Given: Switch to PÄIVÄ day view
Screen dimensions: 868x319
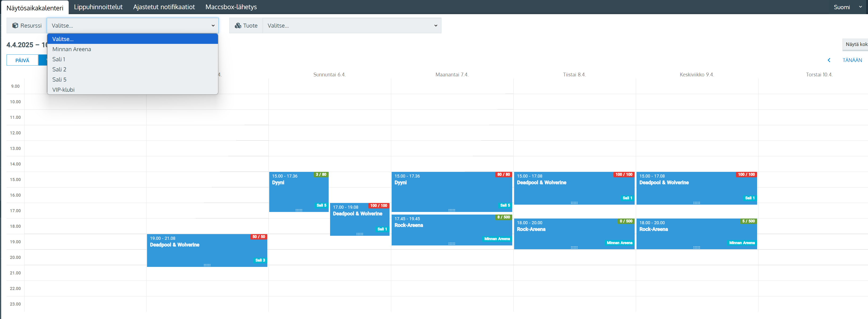Looking at the screenshot, I should pos(22,60).
